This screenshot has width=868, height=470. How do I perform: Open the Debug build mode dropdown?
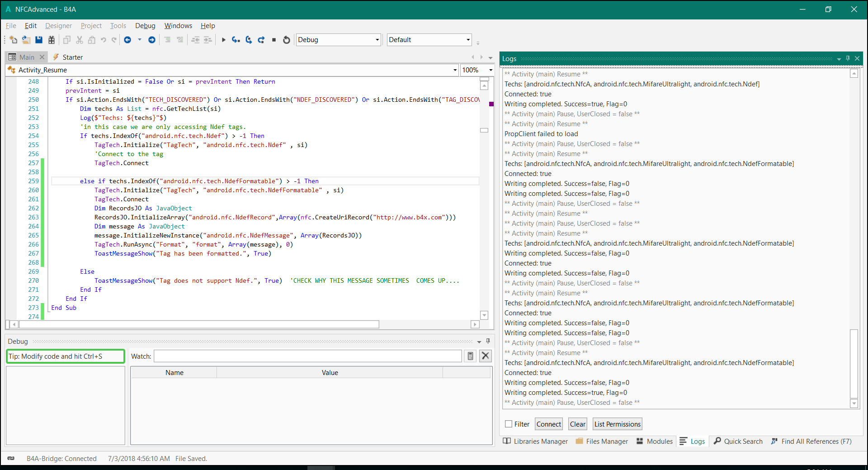(377, 40)
